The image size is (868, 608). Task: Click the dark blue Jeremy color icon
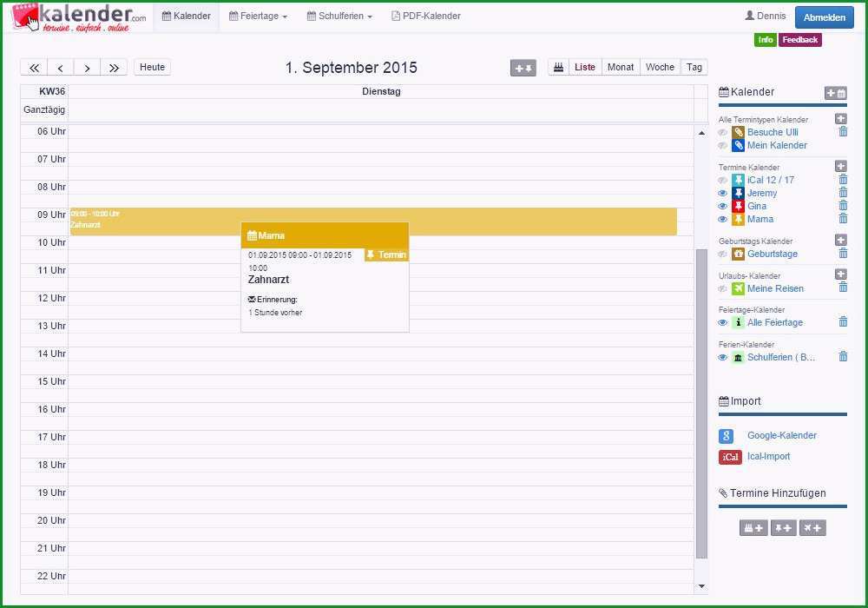click(738, 193)
